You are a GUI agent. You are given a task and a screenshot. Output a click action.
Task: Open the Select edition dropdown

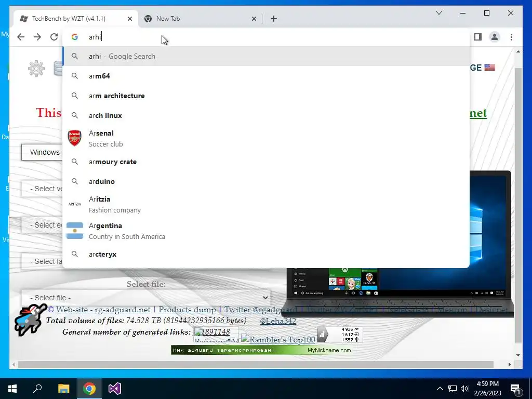42,225
